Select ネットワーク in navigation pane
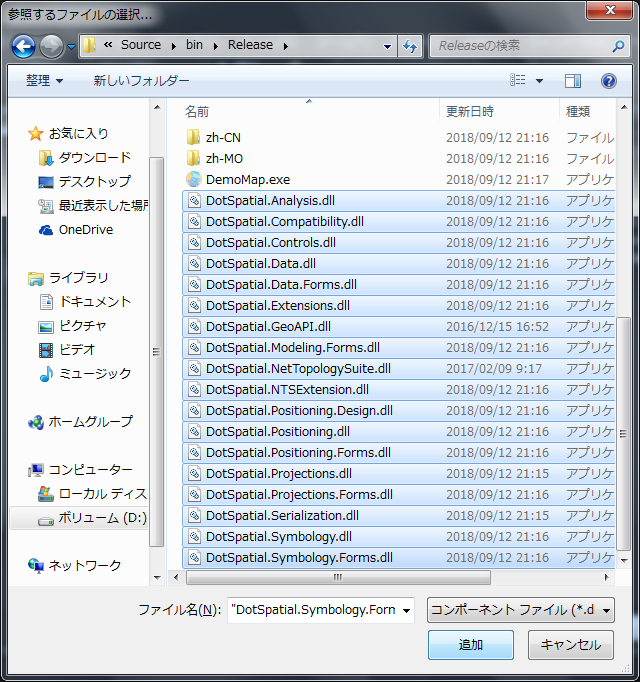640x682 pixels. [74, 565]
